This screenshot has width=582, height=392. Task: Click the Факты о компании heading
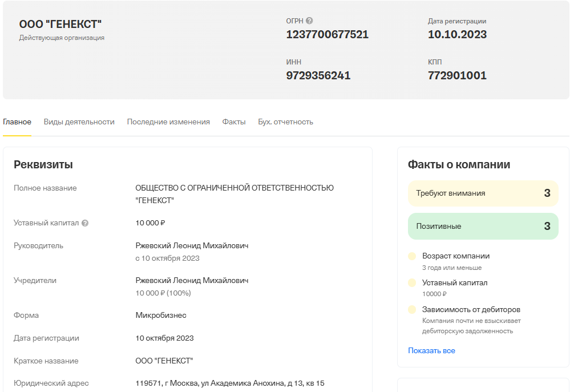[459, 164]
